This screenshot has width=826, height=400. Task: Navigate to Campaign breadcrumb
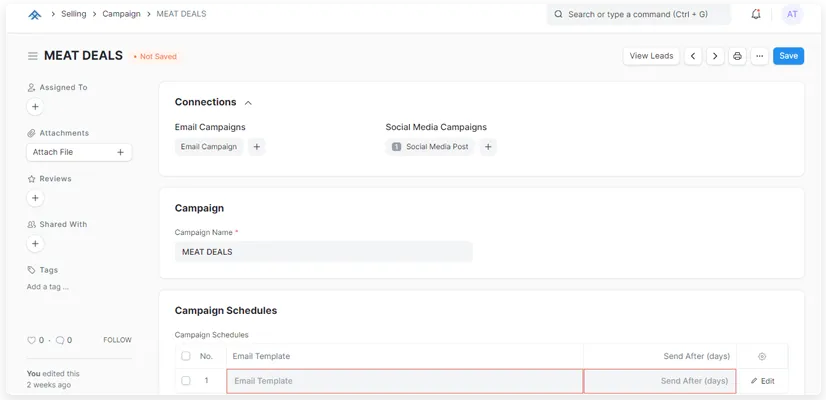pos(121,14)
